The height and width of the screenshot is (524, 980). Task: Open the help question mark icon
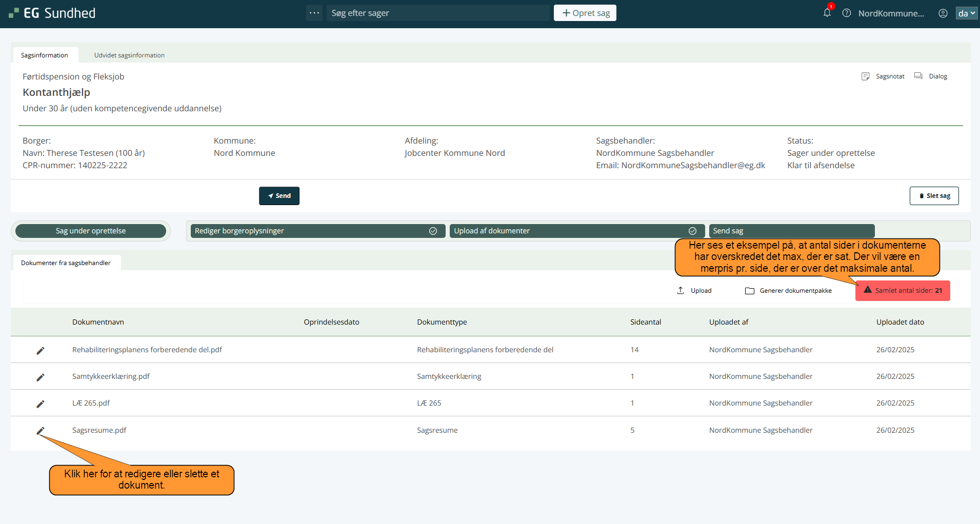pyautogui.click(x=847, y=13)
